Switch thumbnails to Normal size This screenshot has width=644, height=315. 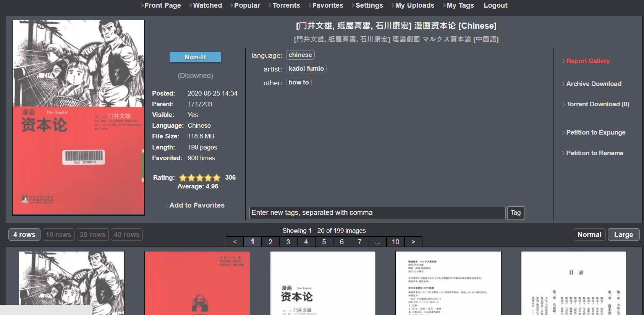pos(589,235)
